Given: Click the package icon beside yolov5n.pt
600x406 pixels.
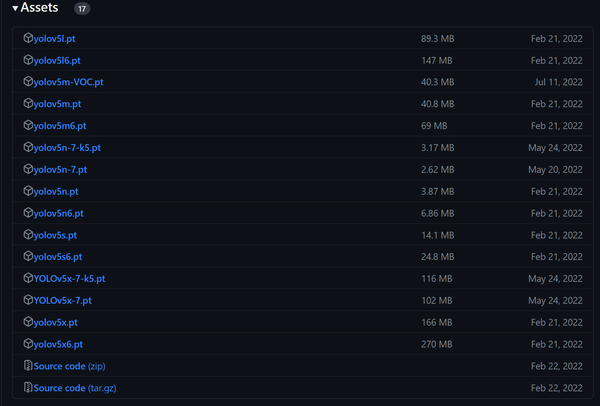Looking at the screenshot, I should [x=28, y=191].
